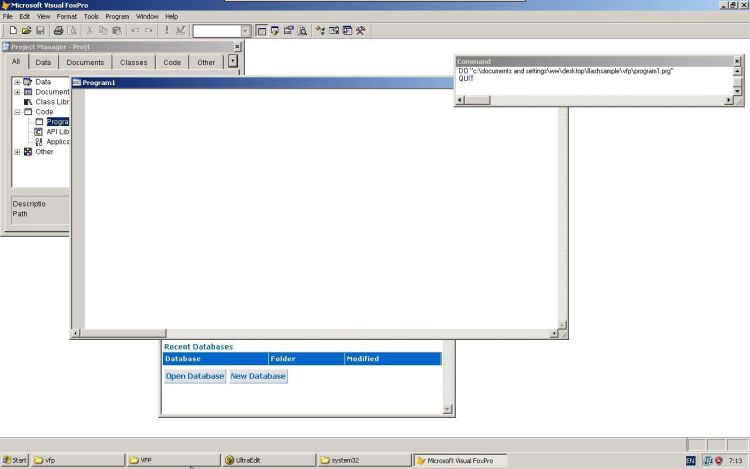This screenshot has height=469, width=750.
Task: Open the Window menu
Action: pos(147,16)
